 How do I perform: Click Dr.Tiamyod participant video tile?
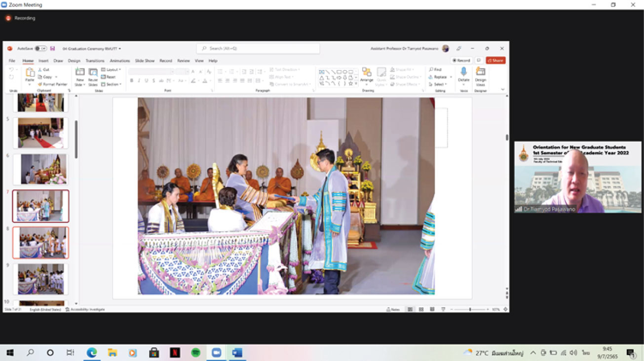point(578,177)
